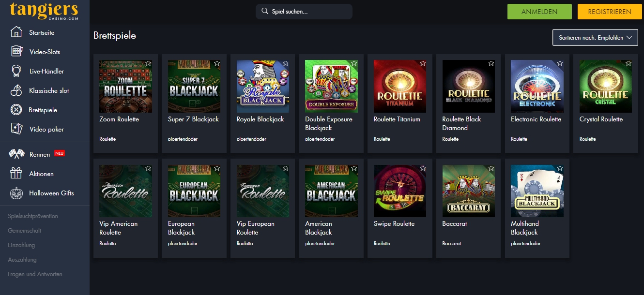Launch Roulette Black Diamond thumbnail

point(469,86)
